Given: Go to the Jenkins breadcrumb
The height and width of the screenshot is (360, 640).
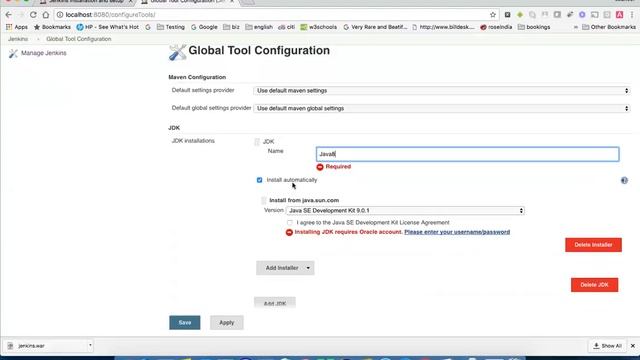Looking at the screenshot, I should [x=18, y=39].
